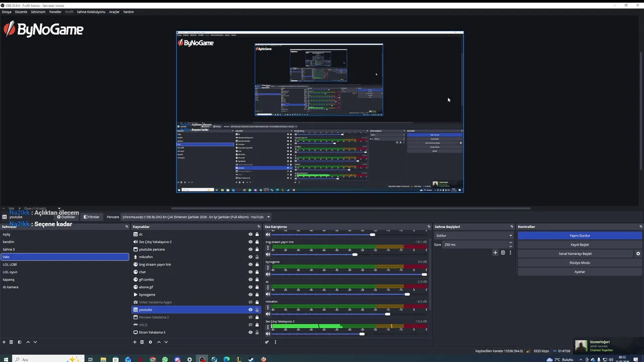Open source properties gear in Kaynaklar toolbar

(150, 342)
